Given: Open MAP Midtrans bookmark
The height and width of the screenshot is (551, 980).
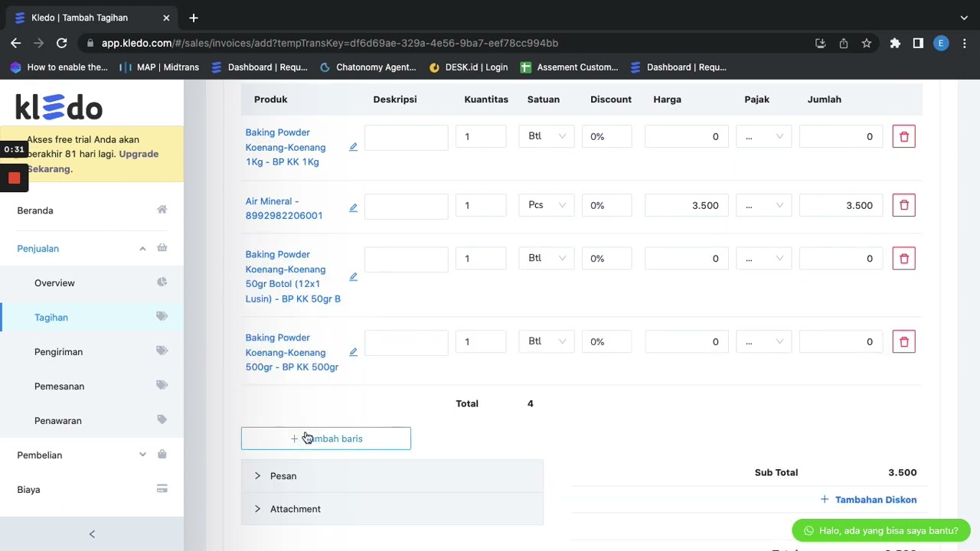Looking at the screenshot, I should pyautogui.click(x=158, y=67).
